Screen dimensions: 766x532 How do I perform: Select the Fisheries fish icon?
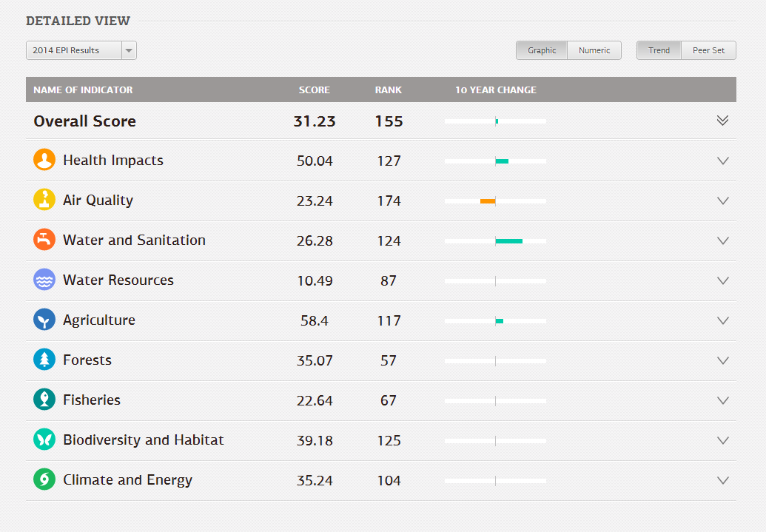coord(44,400)
